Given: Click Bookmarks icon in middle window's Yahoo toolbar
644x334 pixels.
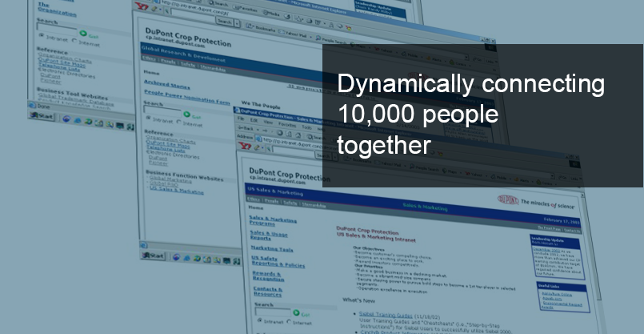Looking at the screenshot, I should click(x=250, y=26).
